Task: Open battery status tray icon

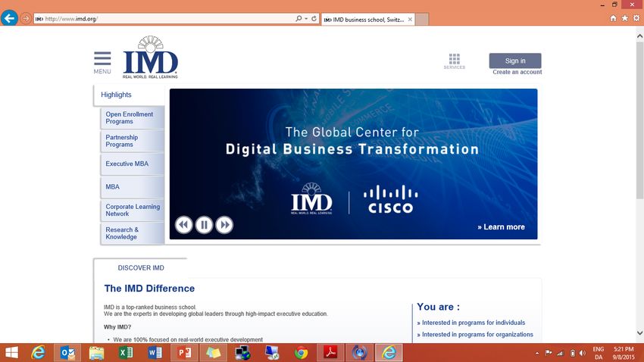Action: coord(573,353)
